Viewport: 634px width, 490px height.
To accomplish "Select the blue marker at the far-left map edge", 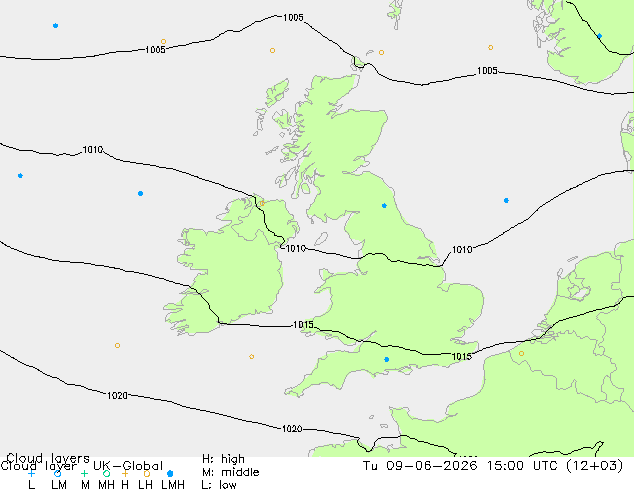I will pos(20,175).
